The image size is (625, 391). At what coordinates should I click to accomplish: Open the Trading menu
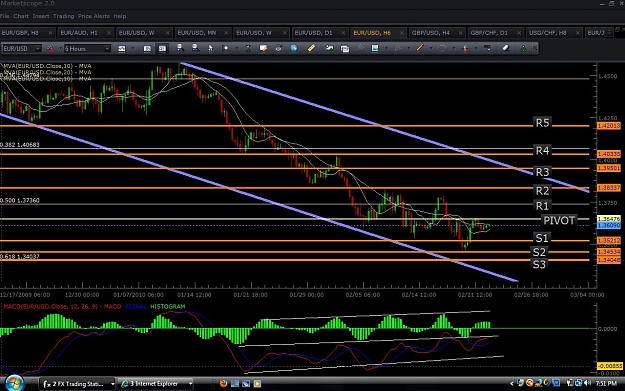[x=63, y=16]
